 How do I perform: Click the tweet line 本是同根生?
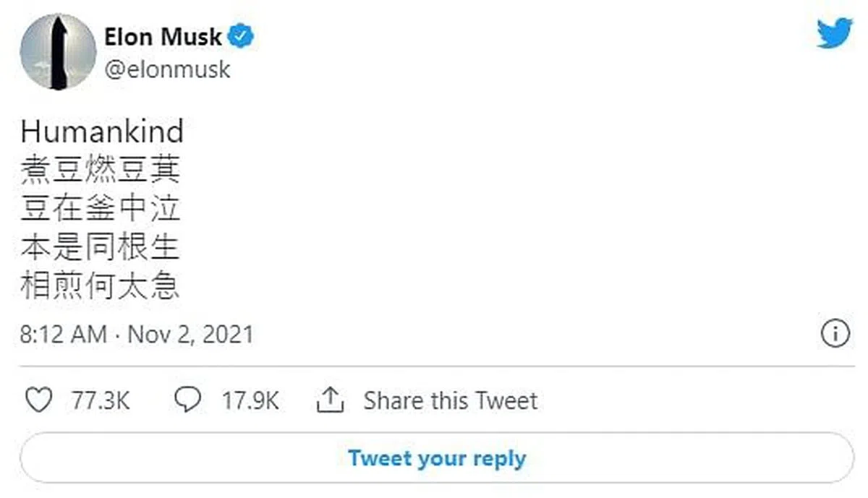[x=100, y=249]
